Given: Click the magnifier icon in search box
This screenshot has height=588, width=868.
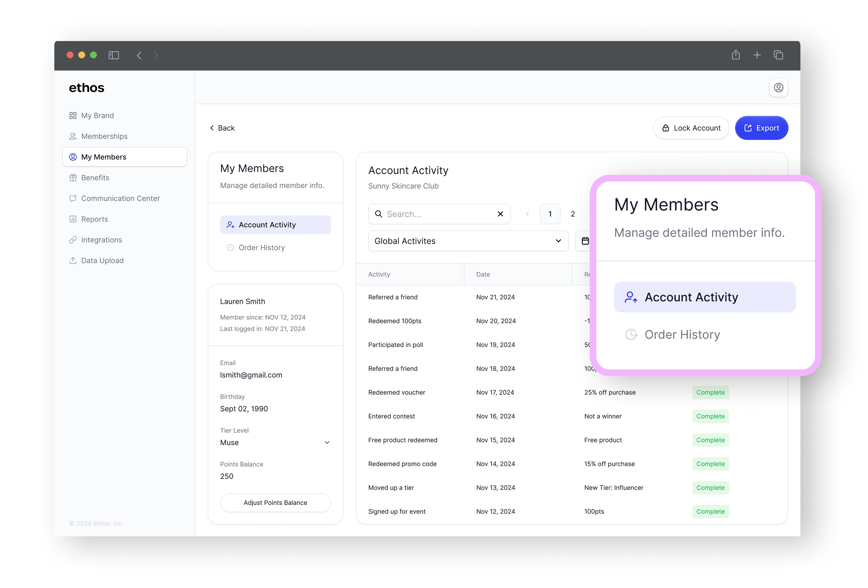Looking at the screenshot, I should click(378, 214).
